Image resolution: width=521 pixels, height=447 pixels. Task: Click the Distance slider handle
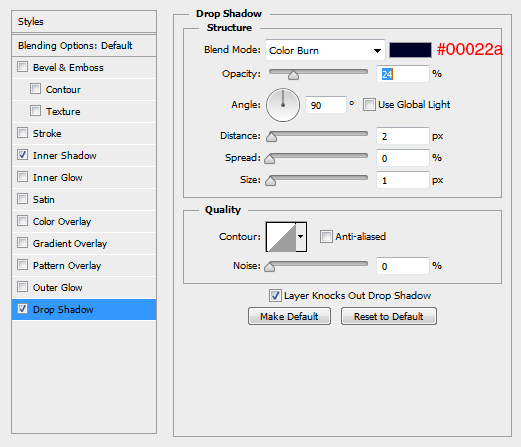(x=272, y=137)
